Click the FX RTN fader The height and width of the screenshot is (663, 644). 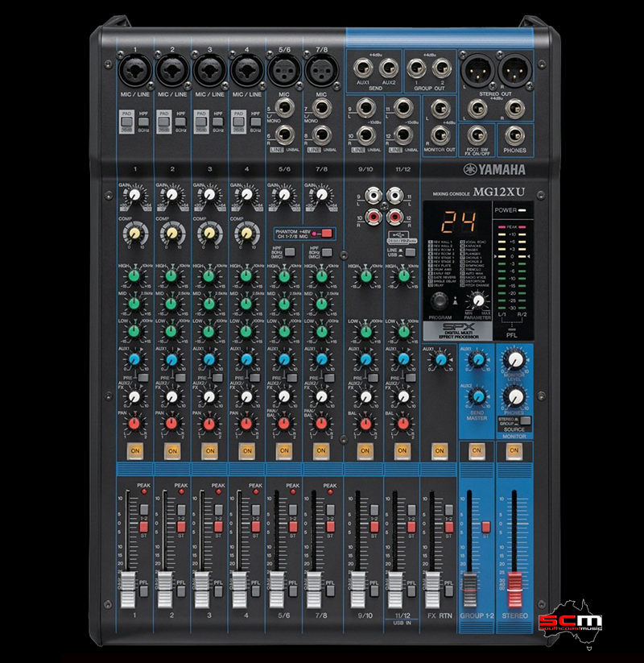[432, 589]
